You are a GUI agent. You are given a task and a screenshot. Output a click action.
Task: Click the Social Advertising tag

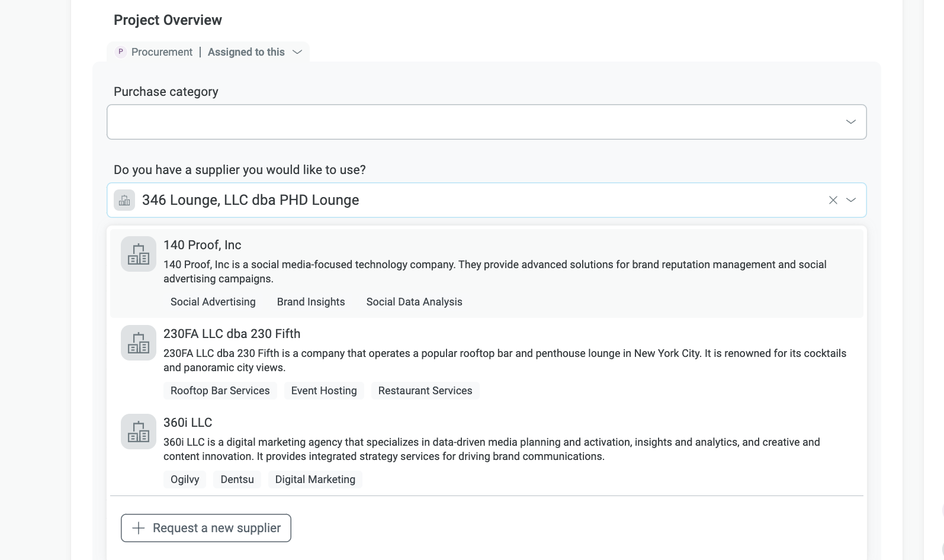click(x=213, y=302)
